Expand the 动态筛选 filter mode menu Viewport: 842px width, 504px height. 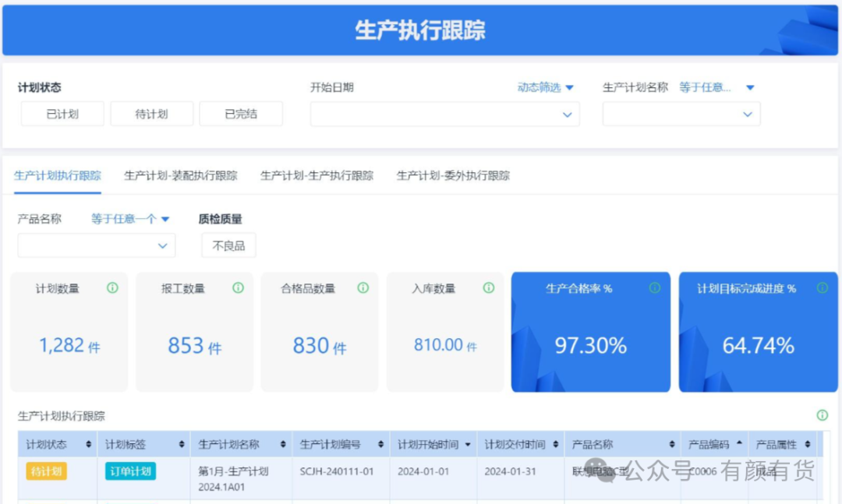click(546, 88)
